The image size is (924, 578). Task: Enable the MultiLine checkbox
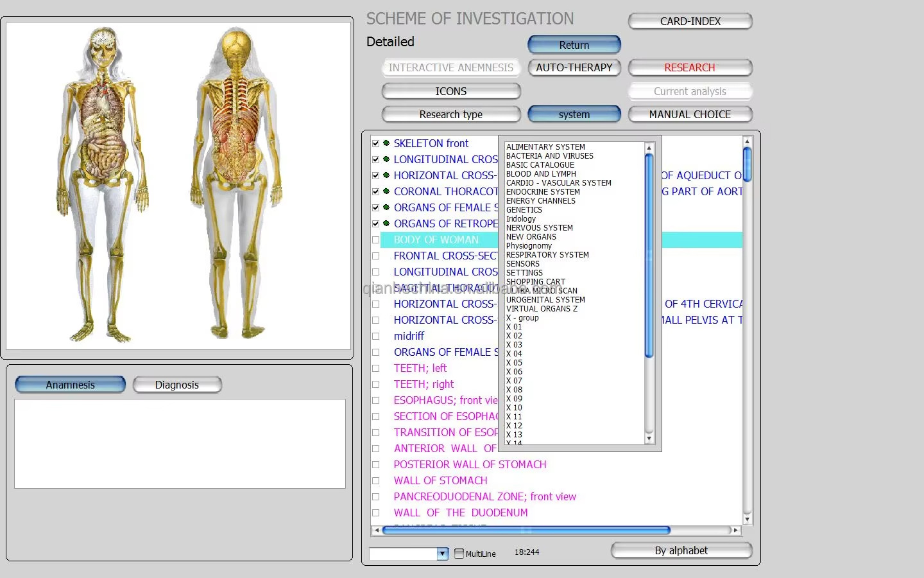point(459,553)
